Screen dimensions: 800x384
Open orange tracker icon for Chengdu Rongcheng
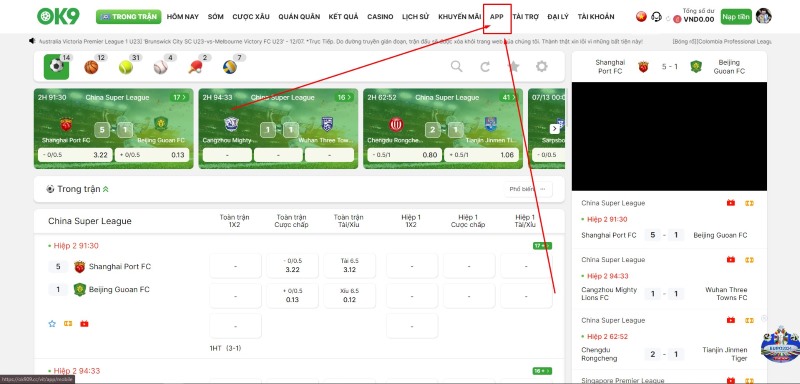pyautogui.click(x=749, y=320)
